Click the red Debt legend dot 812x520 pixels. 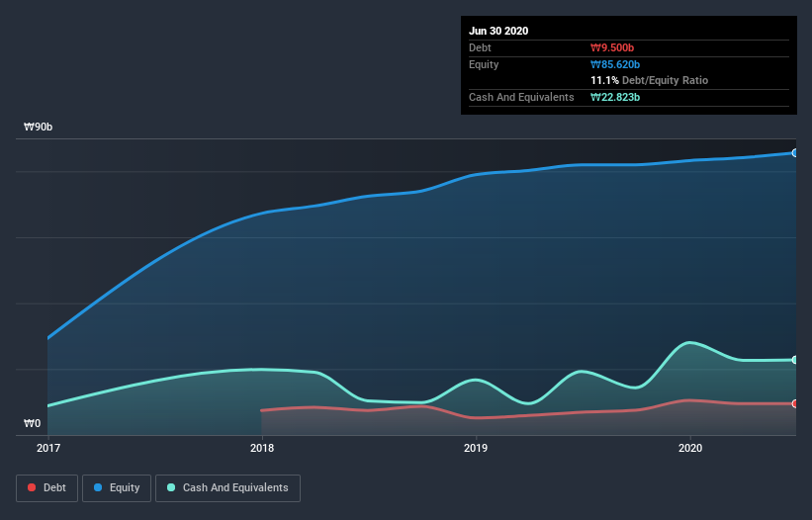(x=32, y=487)
